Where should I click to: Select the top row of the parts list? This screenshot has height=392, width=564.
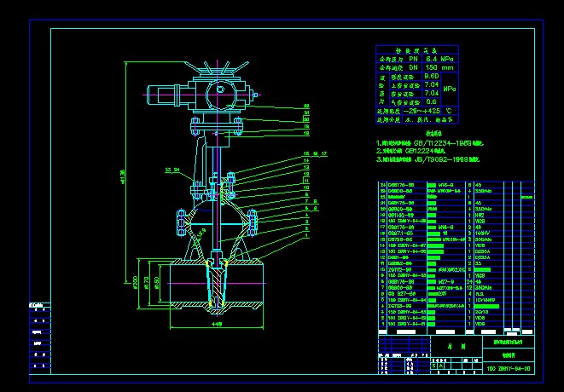click(x=444, y=183)
